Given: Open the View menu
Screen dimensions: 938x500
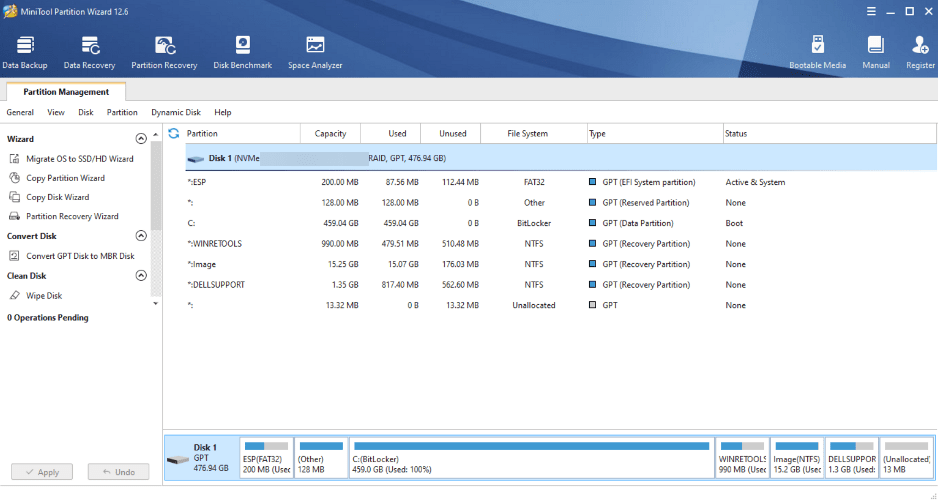Looking at the screenshot, I should click(x=56, y=112).
